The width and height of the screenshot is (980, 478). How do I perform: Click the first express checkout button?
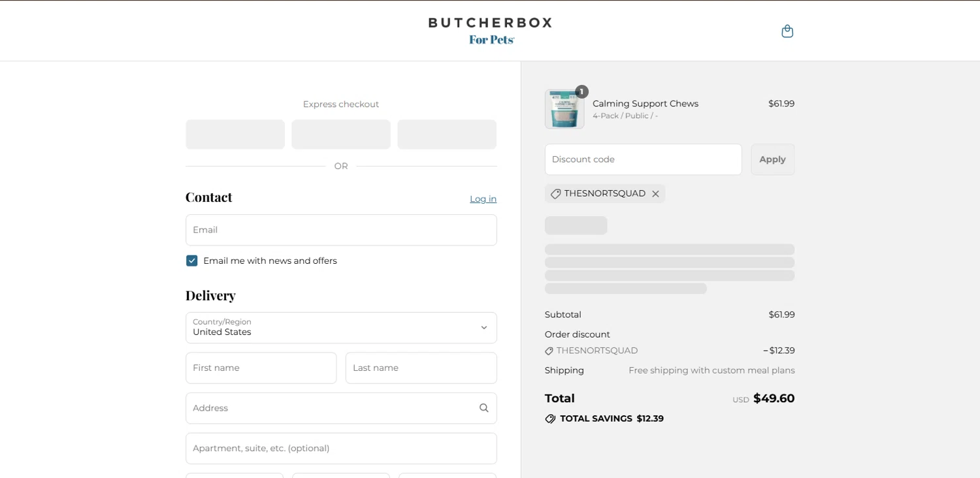point(235,135)
